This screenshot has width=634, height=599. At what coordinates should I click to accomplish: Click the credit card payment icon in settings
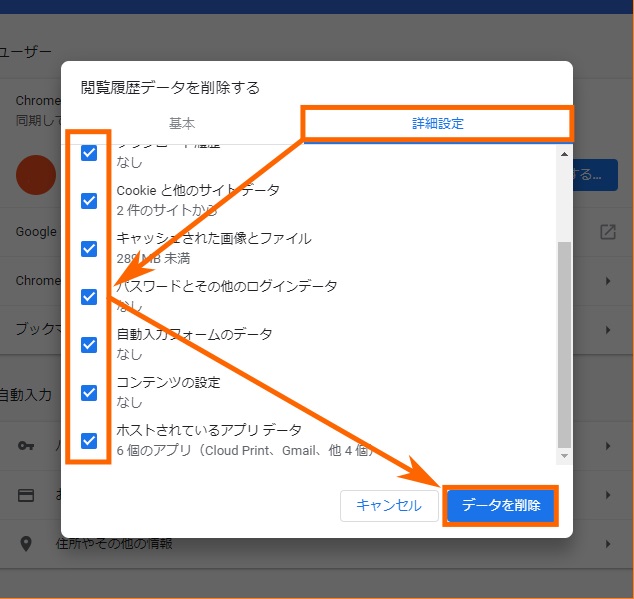point(26,495)
